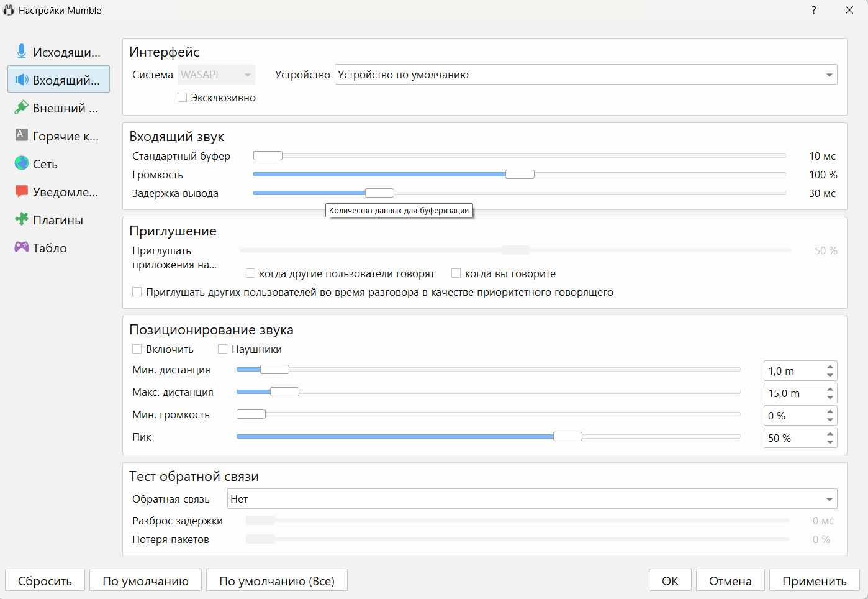Confirm settings with the OK button
The width and height of the screenshot is (868, 599).
click(x=670, y=580)
